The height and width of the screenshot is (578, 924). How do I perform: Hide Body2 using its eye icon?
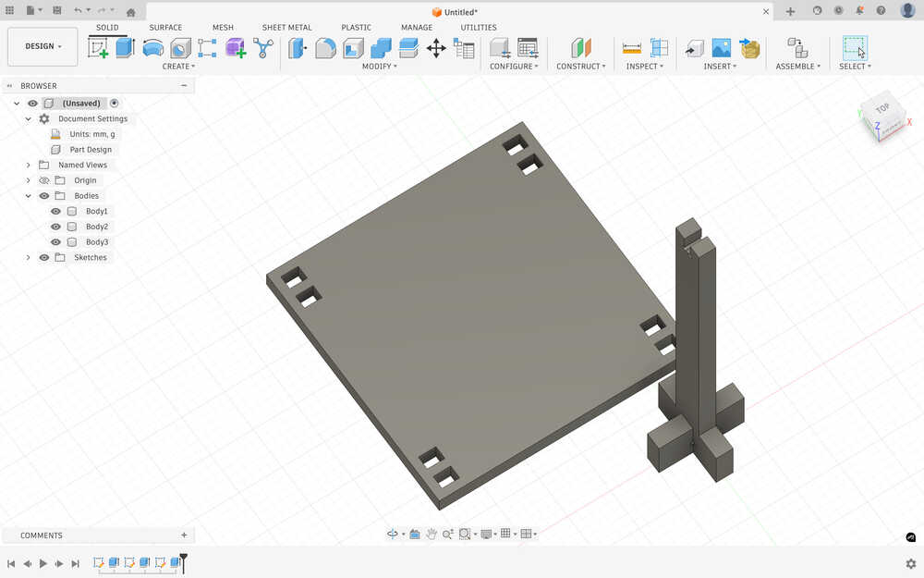[x=55, y=227]
